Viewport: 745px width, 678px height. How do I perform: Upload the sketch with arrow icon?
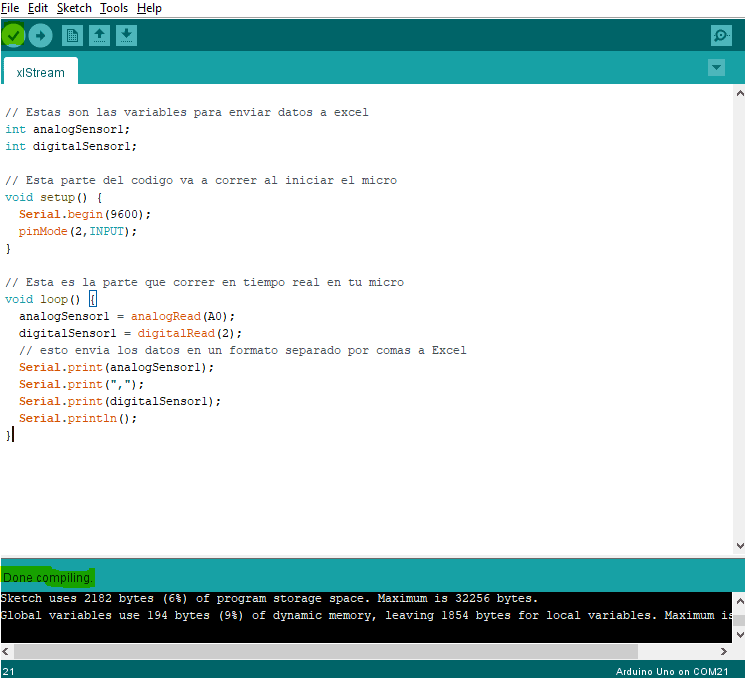[40, 36]
